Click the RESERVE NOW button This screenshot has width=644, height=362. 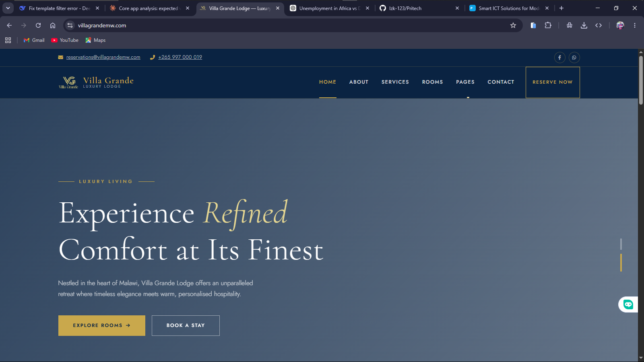(x=553, y=82)
